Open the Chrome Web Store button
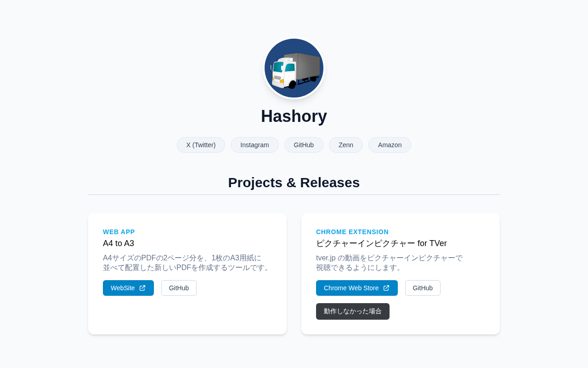588x368 pixels. click(357, 288)
